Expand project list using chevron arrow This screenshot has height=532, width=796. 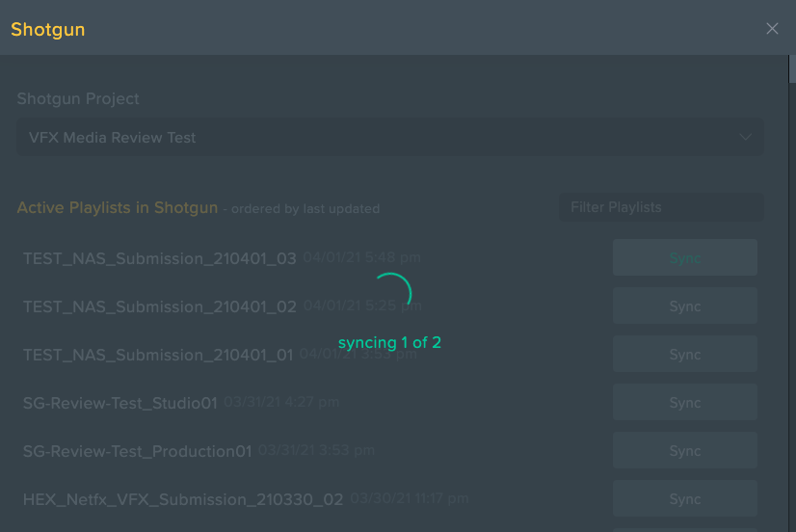pyautogui.click(x=745, y=137)
